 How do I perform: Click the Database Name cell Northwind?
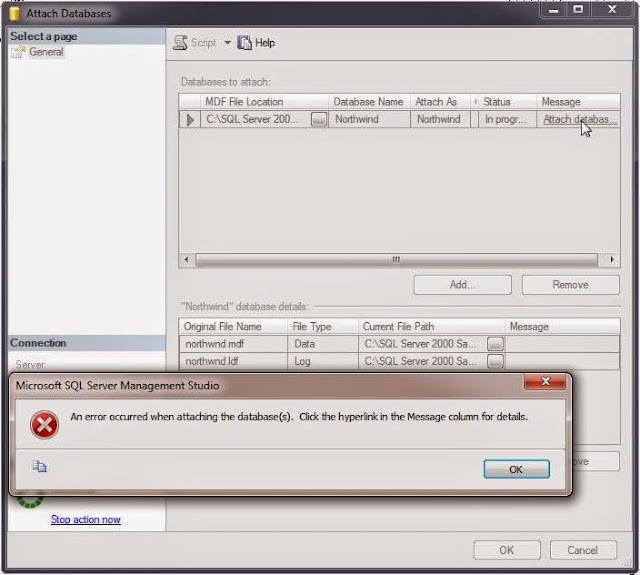coord(369,119)
